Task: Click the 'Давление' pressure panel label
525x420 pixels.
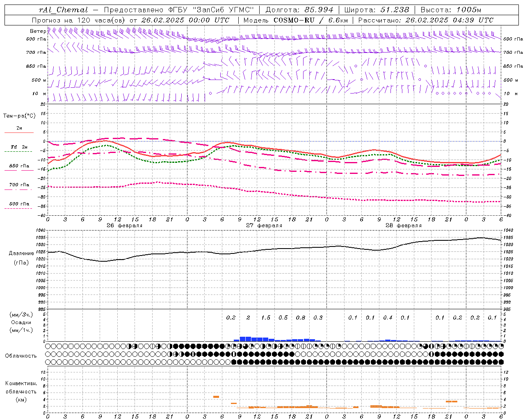Action: click(21, 253)
